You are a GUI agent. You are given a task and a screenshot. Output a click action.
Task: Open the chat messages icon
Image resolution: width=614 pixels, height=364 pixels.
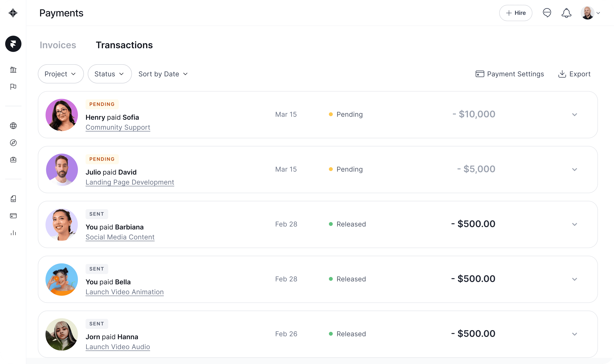547,13
